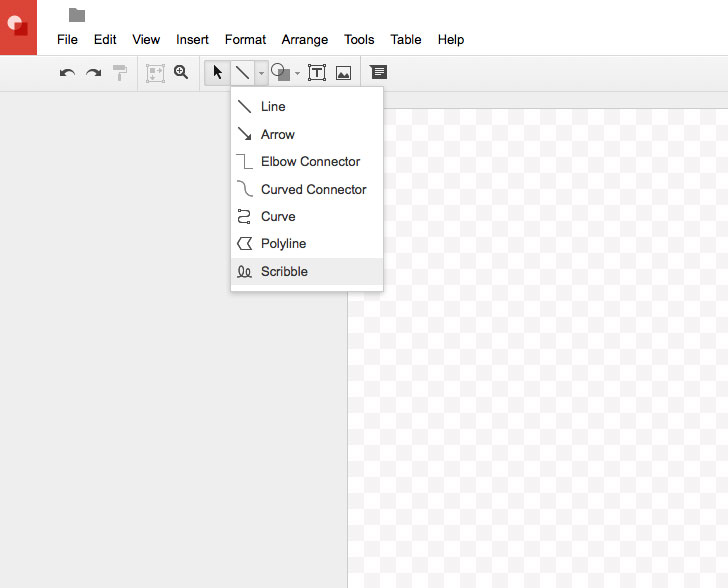728x588 pixels.
Task: Click the Insert image icon
Action: point(343,73)
